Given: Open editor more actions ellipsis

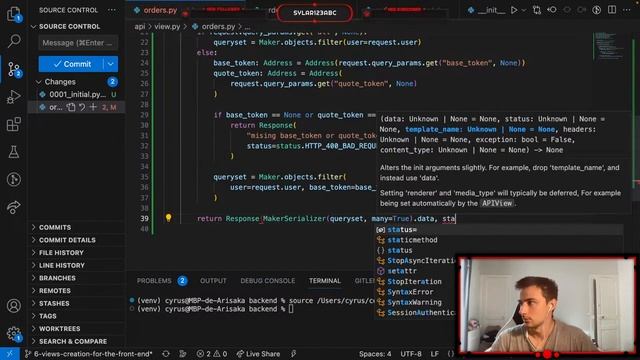Looking at the screenshot, I should 627,10.
